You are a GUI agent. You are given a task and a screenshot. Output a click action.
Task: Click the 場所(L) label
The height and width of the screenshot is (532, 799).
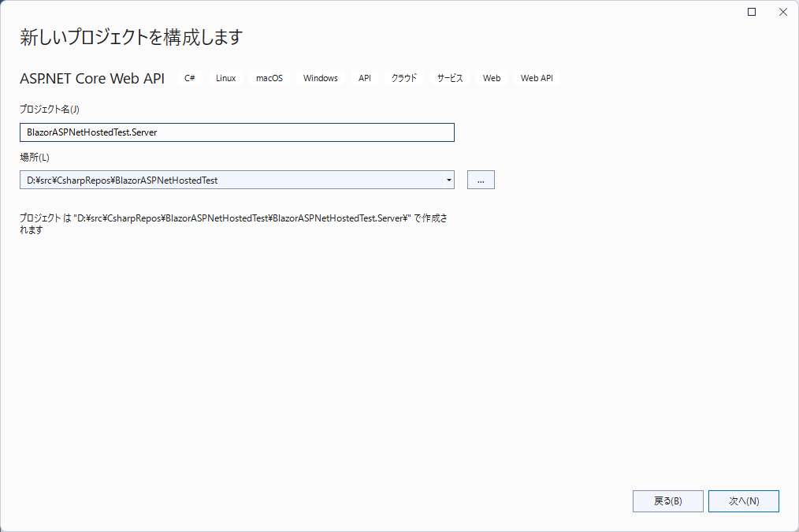point(35,157)
